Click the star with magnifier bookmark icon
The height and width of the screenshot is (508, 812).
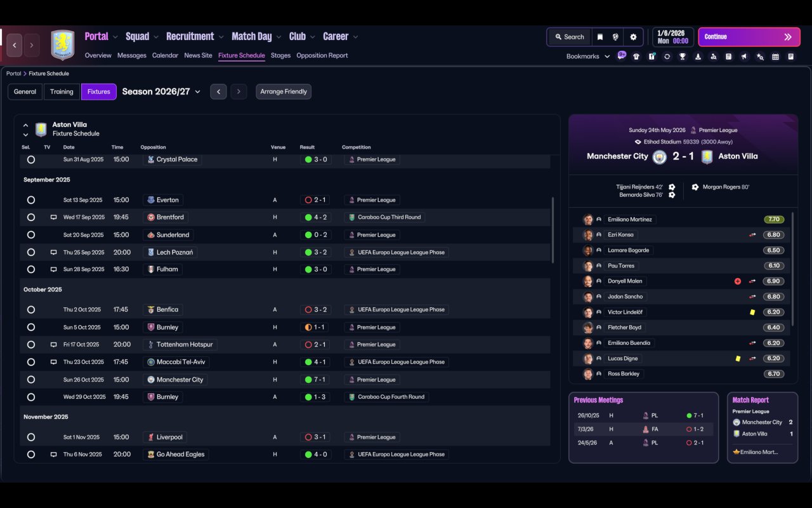tap(760, 57)
